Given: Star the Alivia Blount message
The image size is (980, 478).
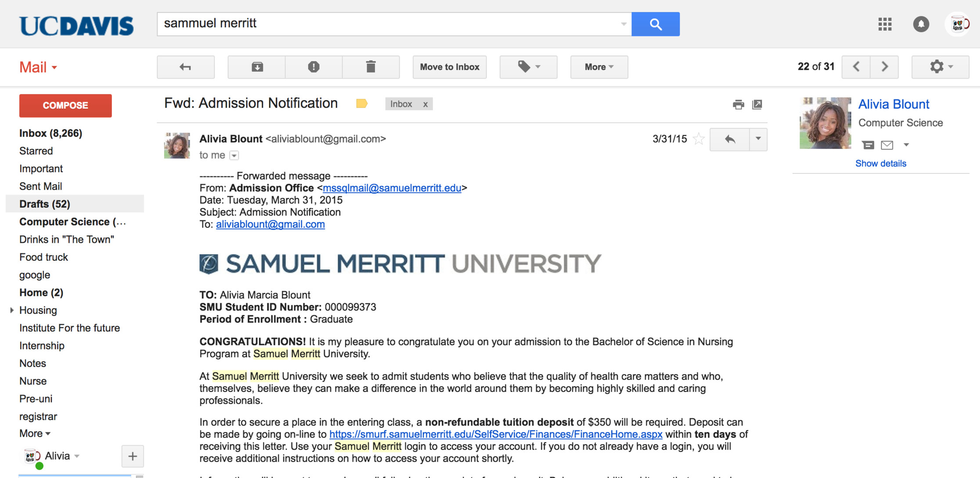Looking at the screenshot, I should click(699, 139).
